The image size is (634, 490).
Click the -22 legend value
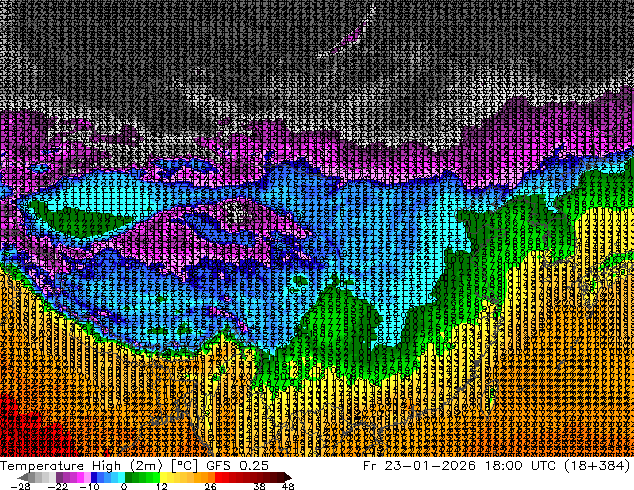tap(58, 486)
